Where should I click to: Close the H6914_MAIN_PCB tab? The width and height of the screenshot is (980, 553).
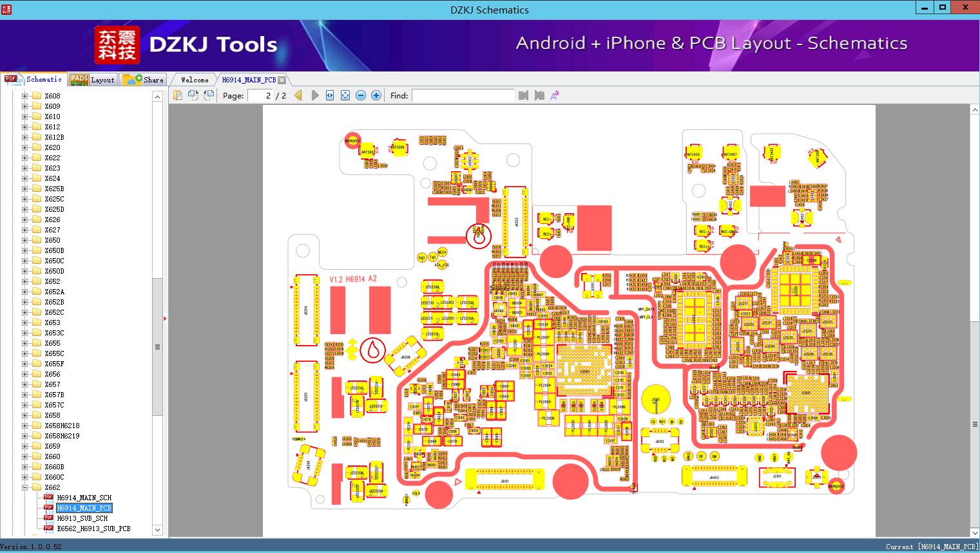(x=282, y=80)
